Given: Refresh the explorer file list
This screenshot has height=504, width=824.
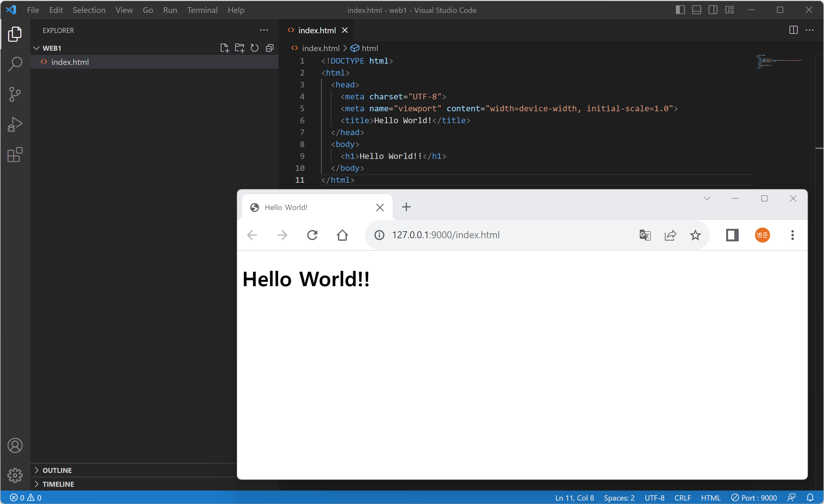Looking at the screenshot, I should click(x=255, y=48).
